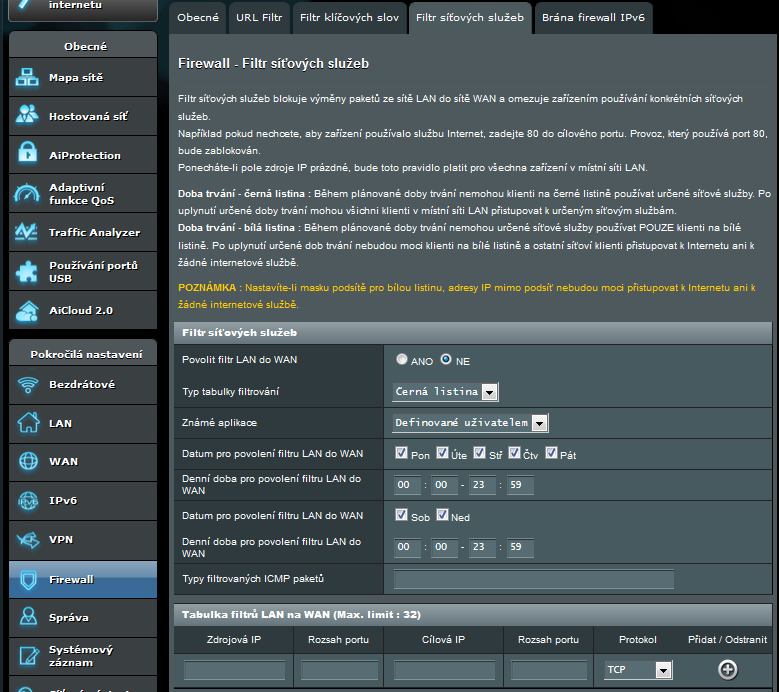Open the VPN sidebar icon
Viewport: 779px width, 692px height.
28,540
